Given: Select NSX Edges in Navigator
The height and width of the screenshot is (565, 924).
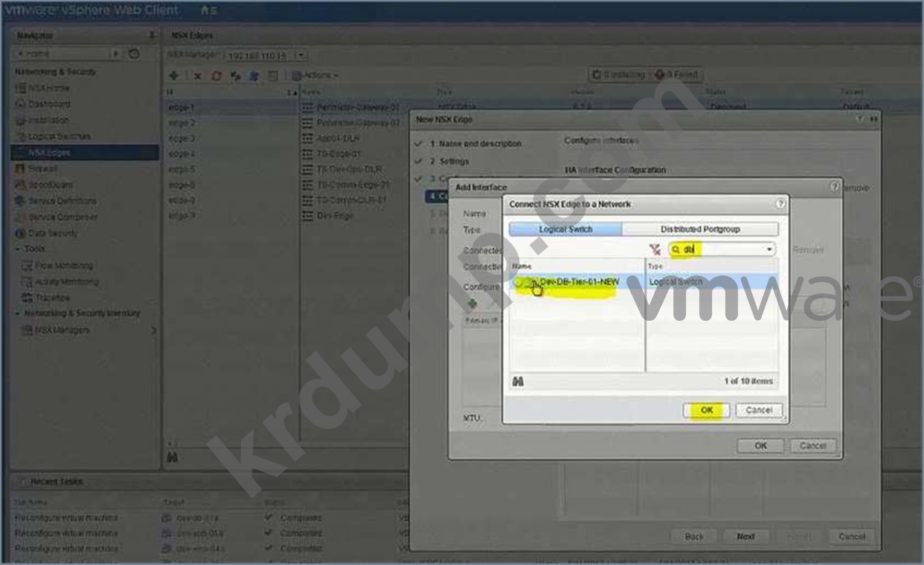Looking at the screenshot, I should 85,153.
